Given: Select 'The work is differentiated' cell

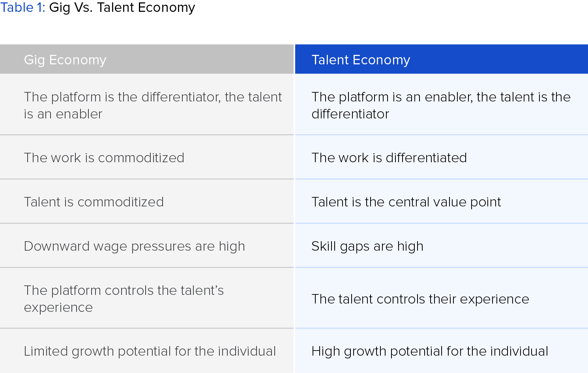Looking at the screenshot, I should click(x=389, y=158).
